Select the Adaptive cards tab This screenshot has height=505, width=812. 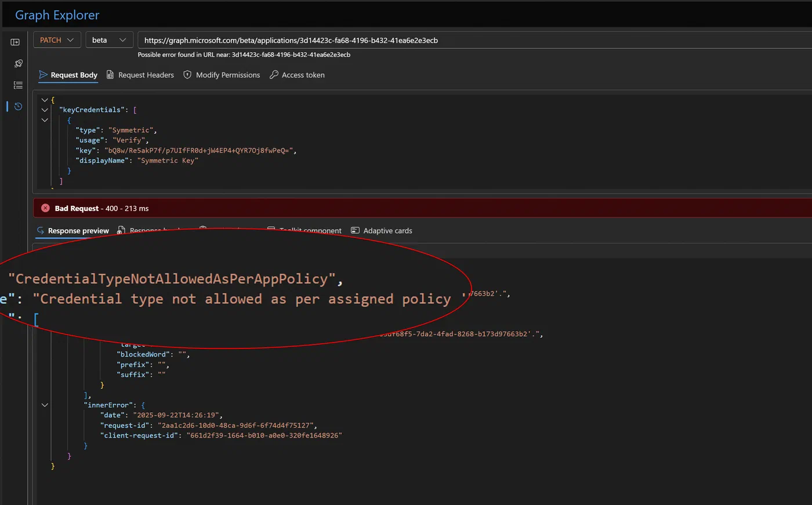pos(382,231)
